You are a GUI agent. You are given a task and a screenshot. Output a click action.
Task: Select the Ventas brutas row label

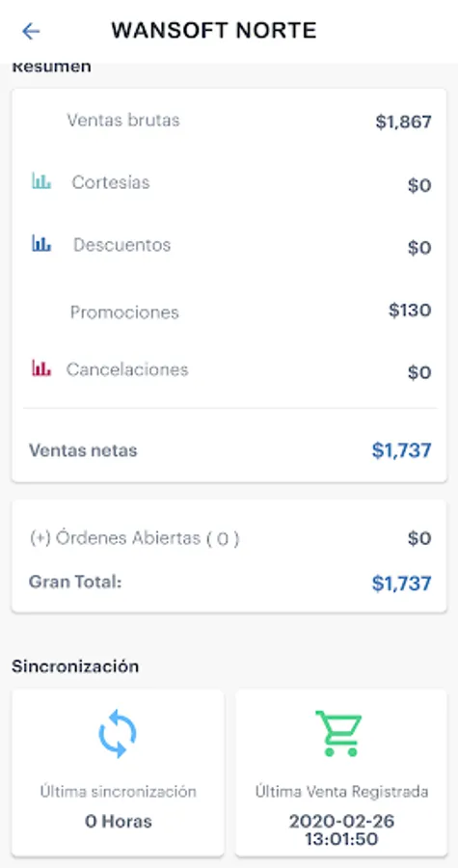[123, 121]
